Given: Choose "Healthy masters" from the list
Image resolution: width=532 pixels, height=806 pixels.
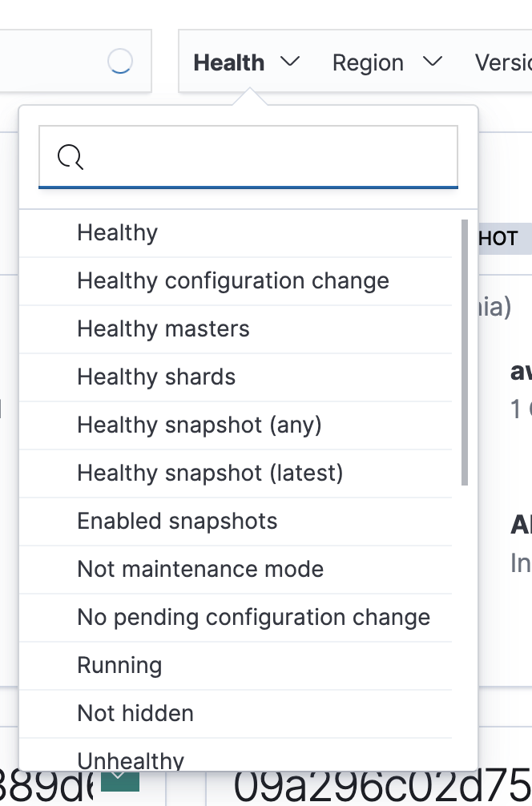Looking at the screenshot, I should pos(163,328).
